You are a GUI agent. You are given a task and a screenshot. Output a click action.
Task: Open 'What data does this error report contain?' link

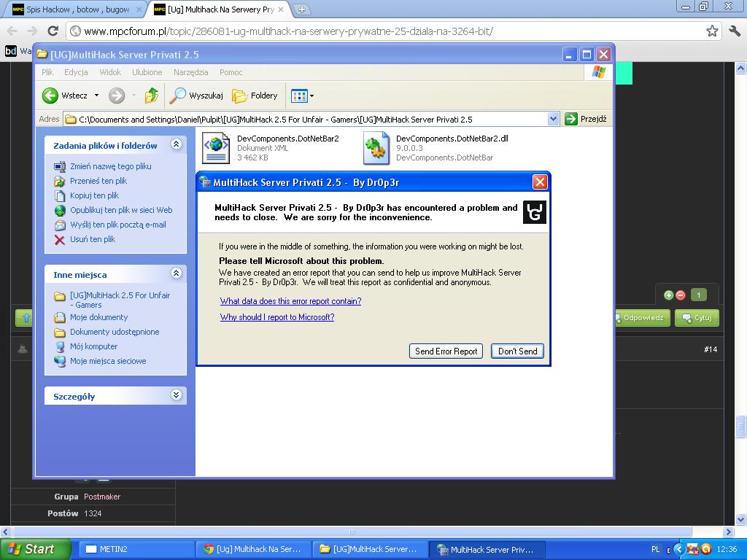(x=290, y=301)
